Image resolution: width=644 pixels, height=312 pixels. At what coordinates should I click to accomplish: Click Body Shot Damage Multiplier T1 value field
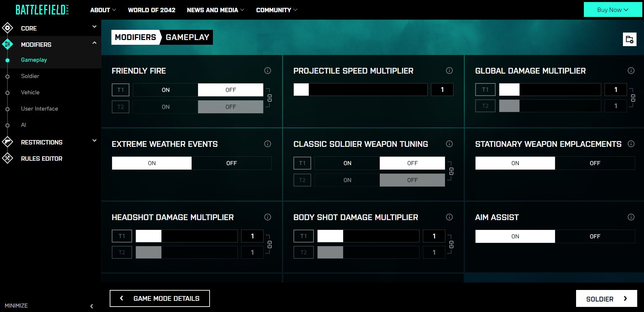pos(434,236)
